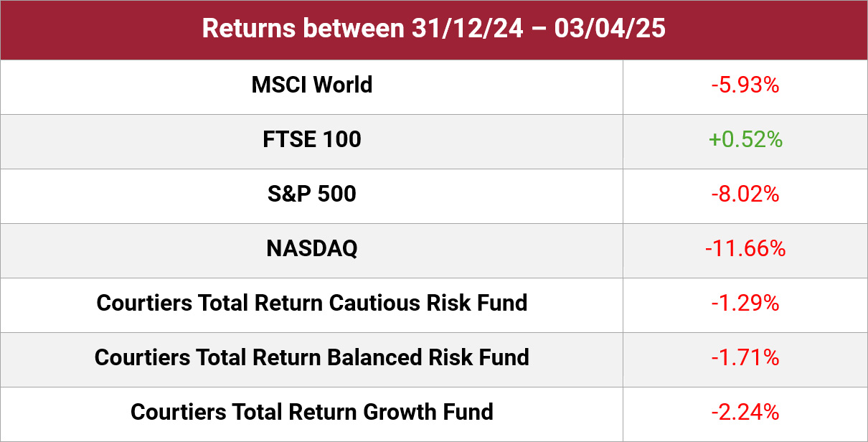Click the green +0.52% FTSE value
Screen dimensions: 868x442
coord(745,139)
